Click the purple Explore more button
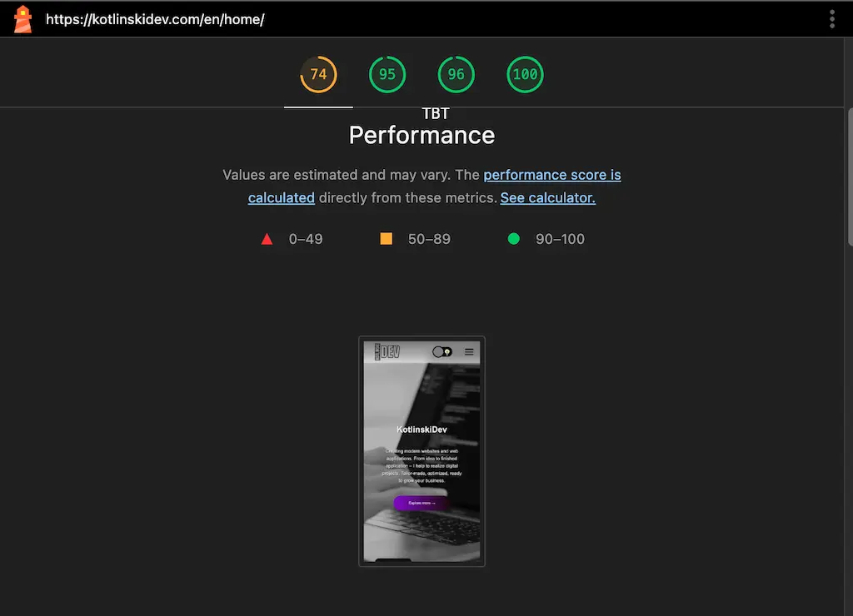 [422, 503]
